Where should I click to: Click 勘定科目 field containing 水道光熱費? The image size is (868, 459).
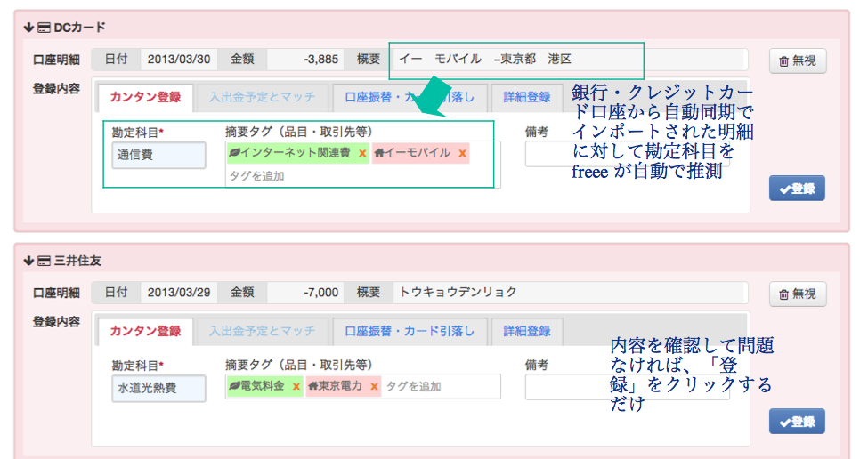158,389
